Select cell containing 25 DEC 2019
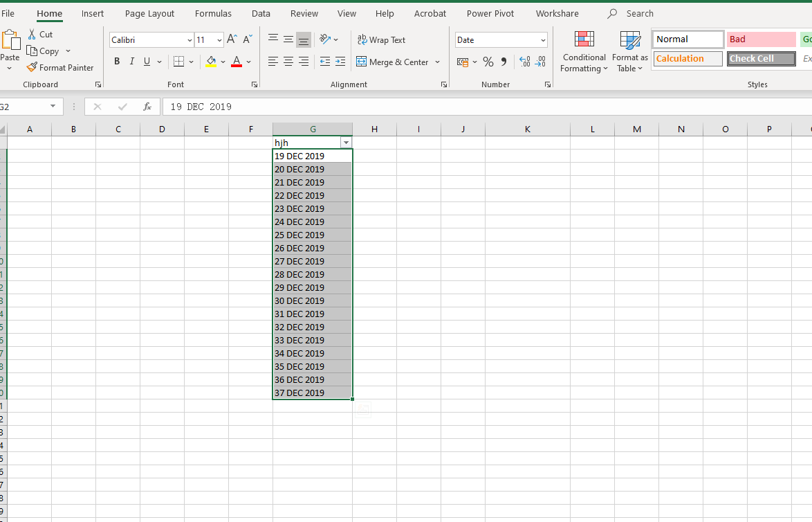This screenshot has width=812, height=522. pyautogui.click(x=313, y=235)
